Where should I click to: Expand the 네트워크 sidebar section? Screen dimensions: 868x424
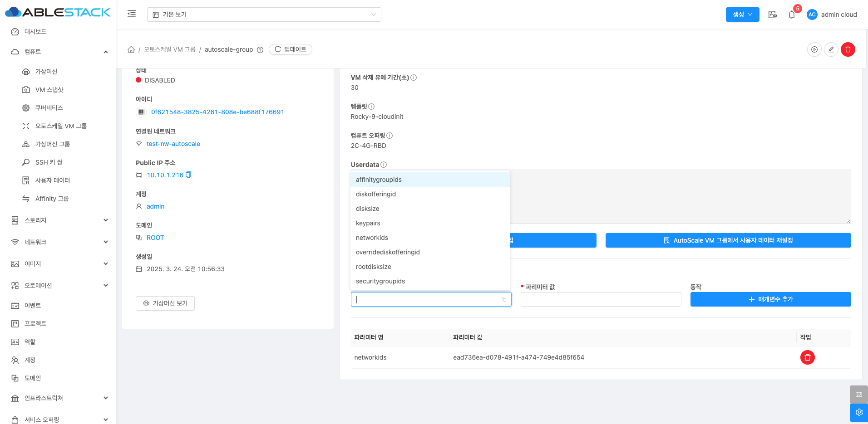tap(59, 242)
